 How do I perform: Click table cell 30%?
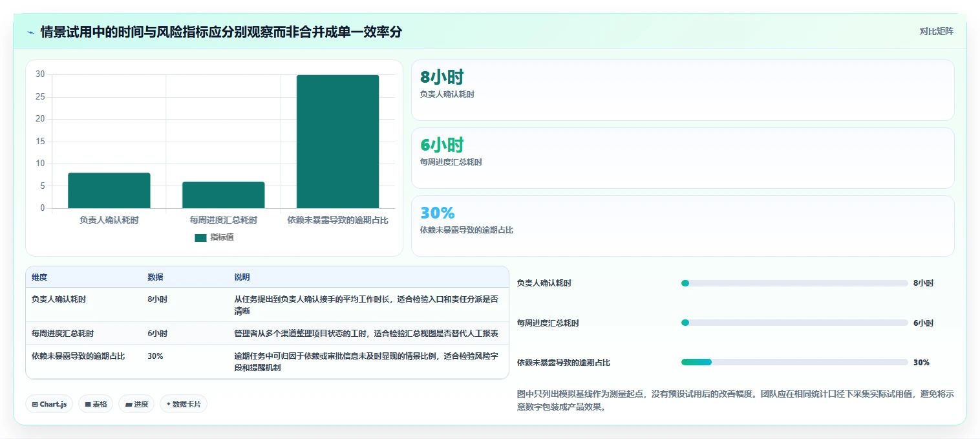coord(155,356)
